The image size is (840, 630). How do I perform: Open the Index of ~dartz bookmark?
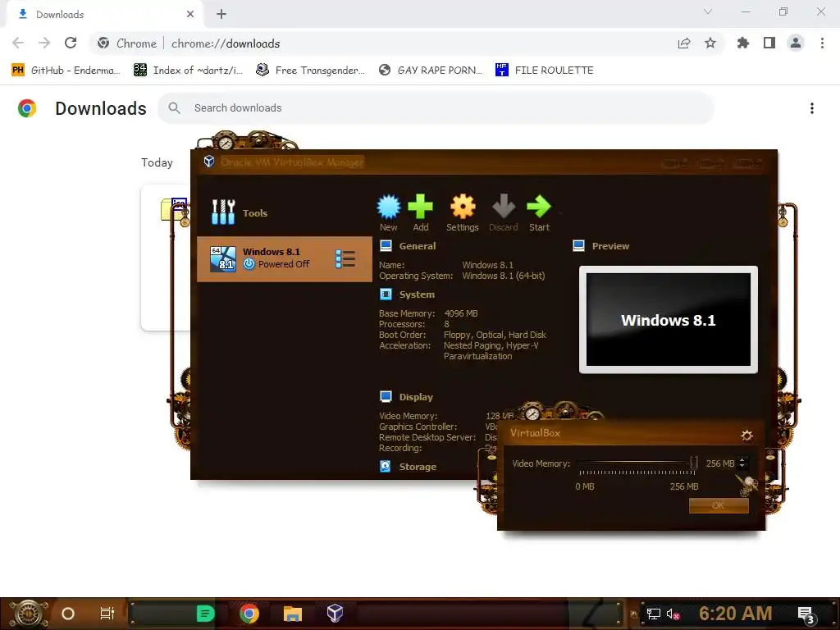(189, 71)
